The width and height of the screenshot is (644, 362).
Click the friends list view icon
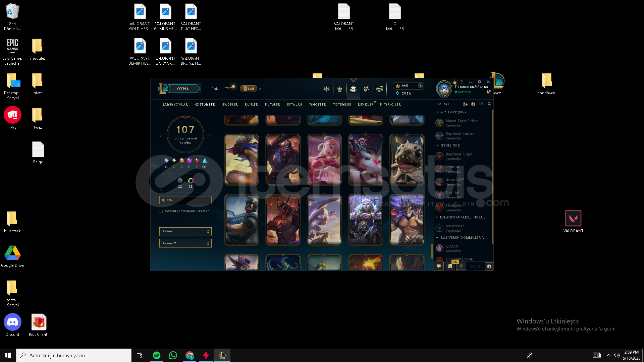point(481,104)
